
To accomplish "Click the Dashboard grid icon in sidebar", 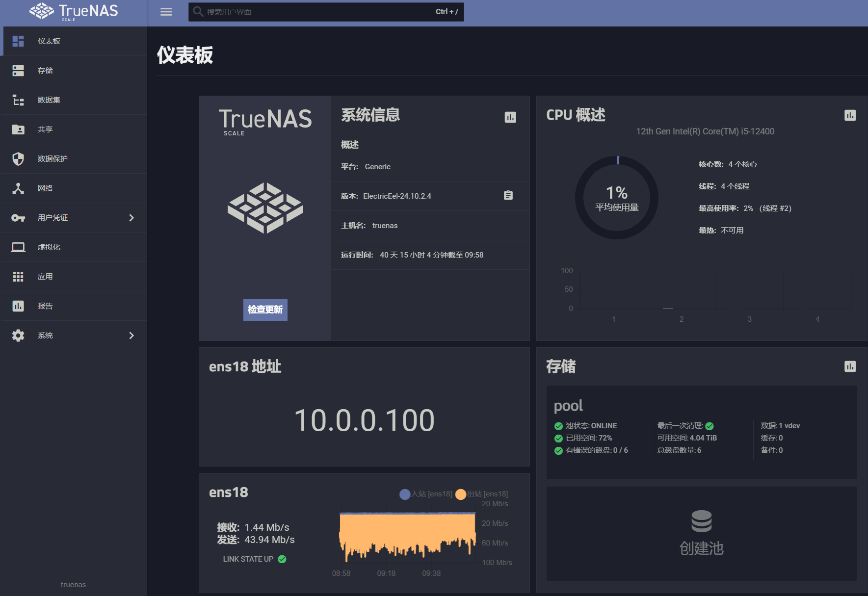I will pyautogui.click(x=18, y=41).
